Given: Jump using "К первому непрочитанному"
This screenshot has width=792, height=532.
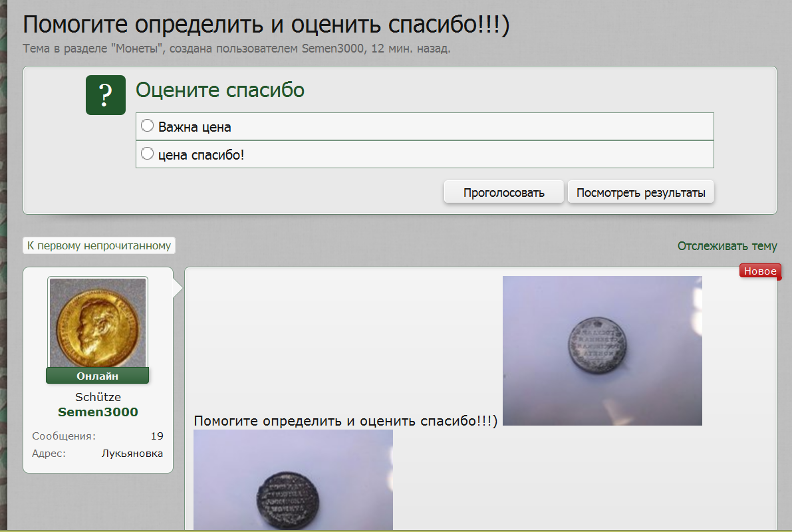Looking at the screenshot, I should tap(99, 245).
